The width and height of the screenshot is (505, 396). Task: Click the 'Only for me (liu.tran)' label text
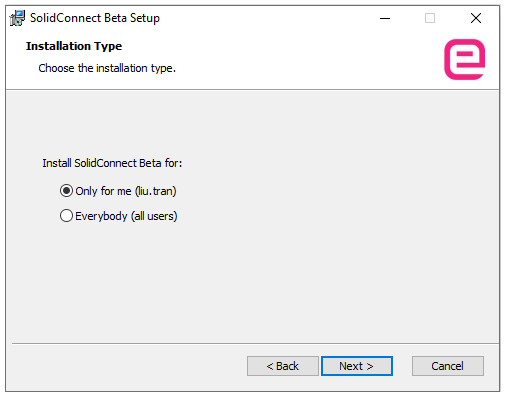point(126,191)
